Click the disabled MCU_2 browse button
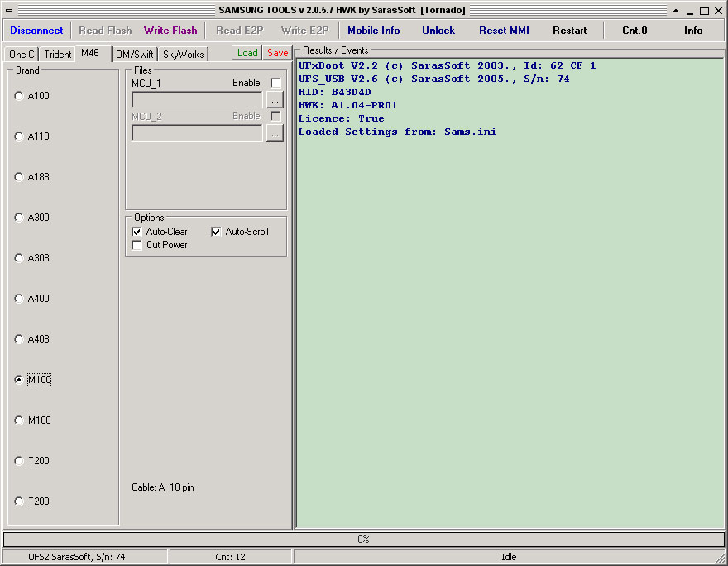 click(x=275, y=133)
